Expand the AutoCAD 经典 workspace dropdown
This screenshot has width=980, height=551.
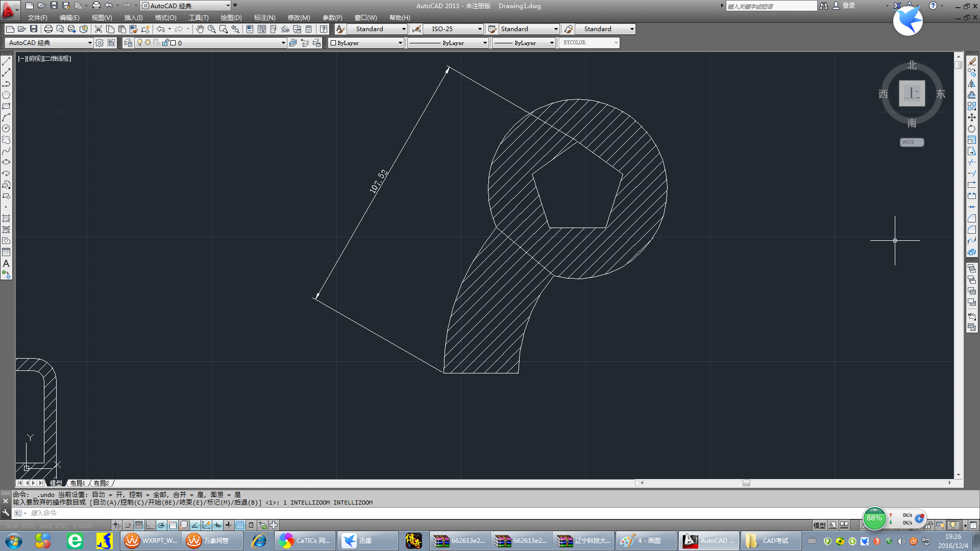90,43
